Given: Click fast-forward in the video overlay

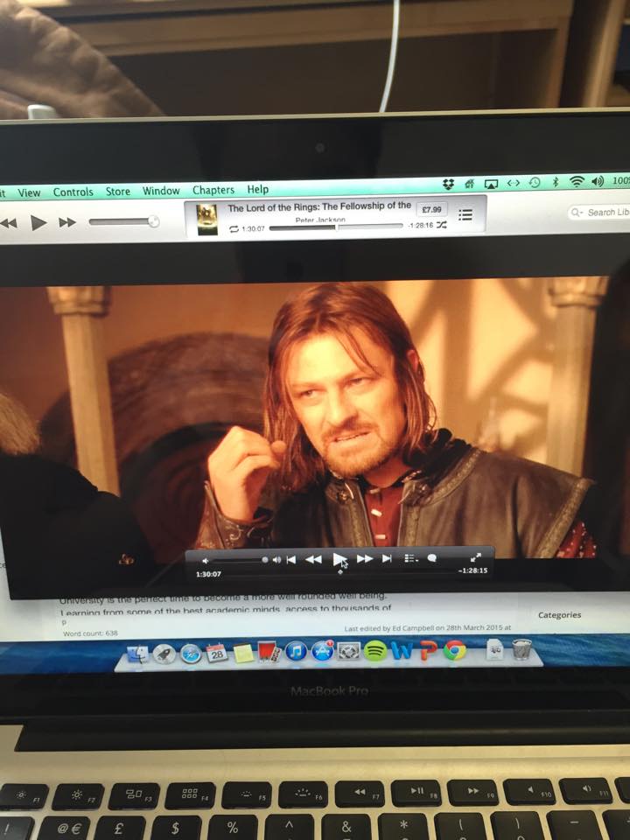Looking at the screenshot, I should tap(365, 559).
